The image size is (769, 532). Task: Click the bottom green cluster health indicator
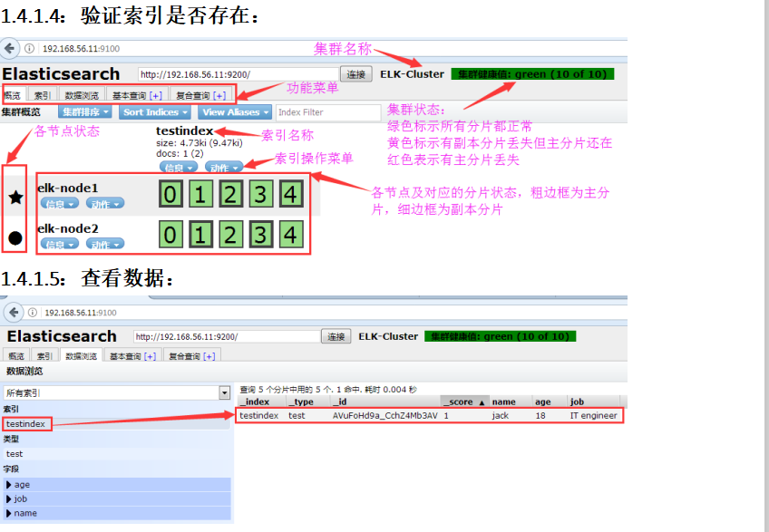501,336
